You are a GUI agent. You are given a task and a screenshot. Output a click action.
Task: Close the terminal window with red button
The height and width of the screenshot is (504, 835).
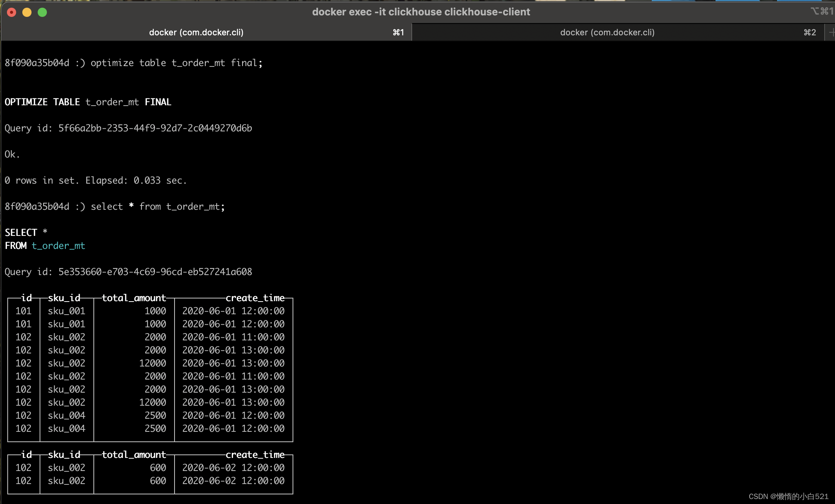pyautogui.click(x=12, y=12)
